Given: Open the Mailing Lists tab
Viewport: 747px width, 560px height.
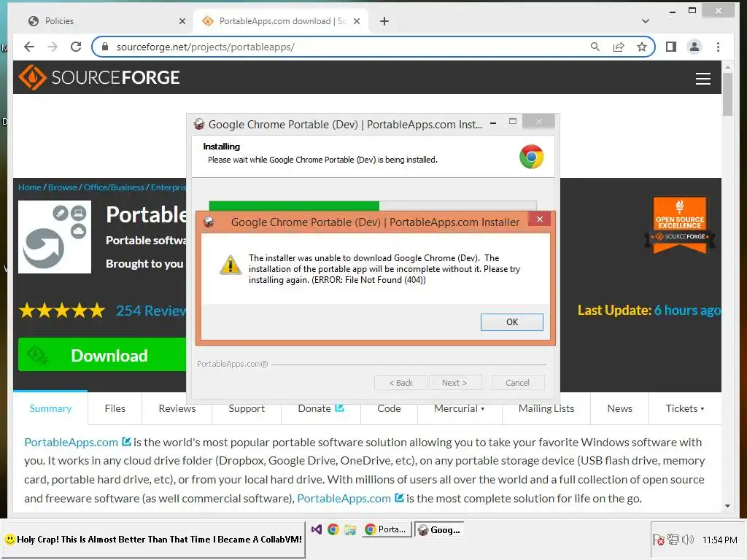Looking at the screenshot, I should [546, 408].
